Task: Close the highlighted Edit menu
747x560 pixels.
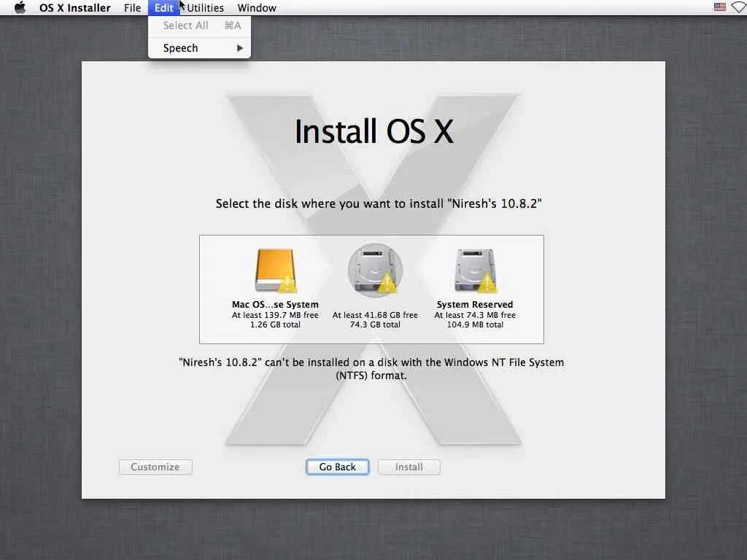Action: 164,7
